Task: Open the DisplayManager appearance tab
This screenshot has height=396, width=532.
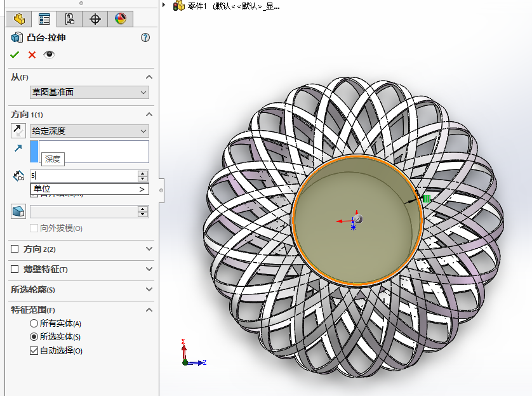Action: point(121,19)
